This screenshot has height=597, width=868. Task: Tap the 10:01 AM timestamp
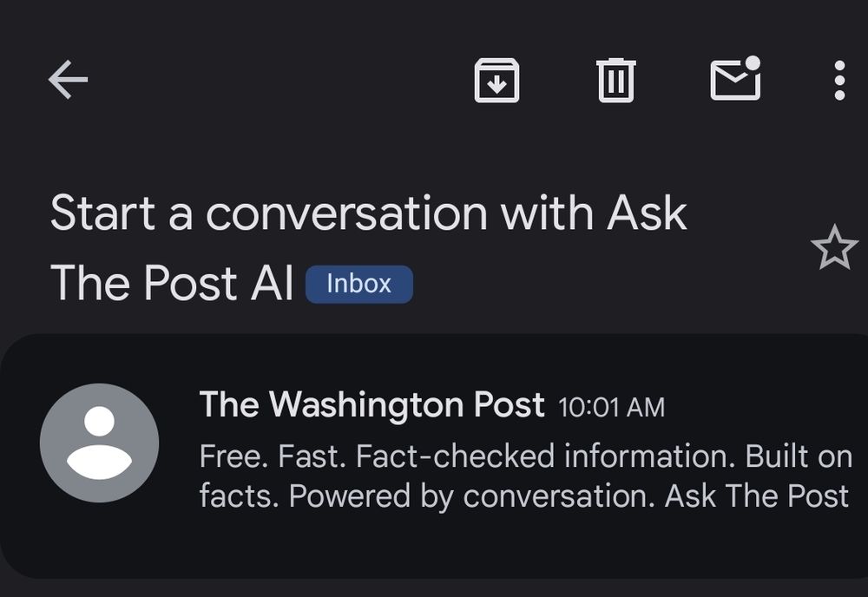coord(611,407)
